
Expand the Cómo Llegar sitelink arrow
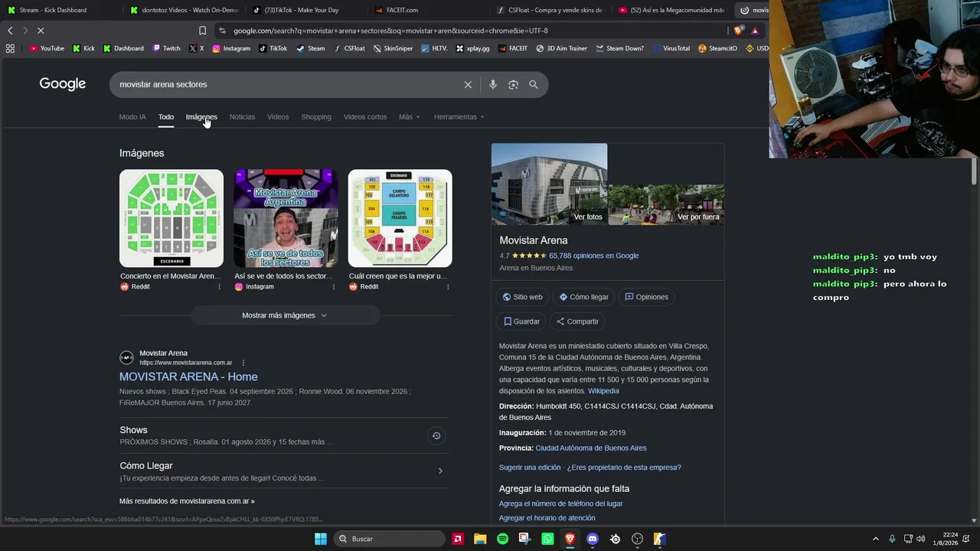(440, 471)
